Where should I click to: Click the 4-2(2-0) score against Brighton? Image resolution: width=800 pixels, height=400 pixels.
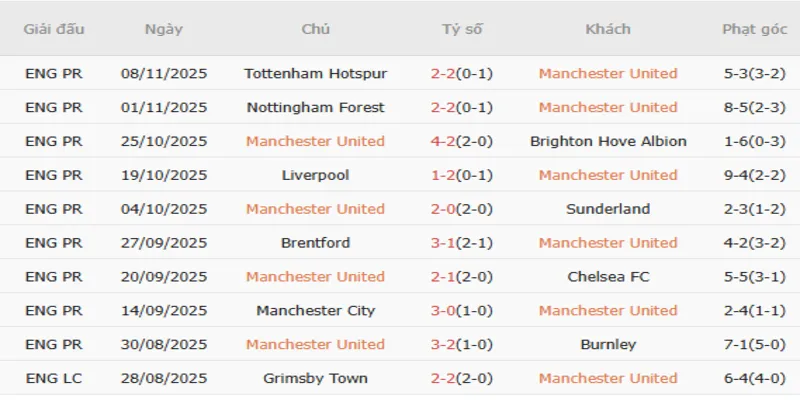click(464, 141)
